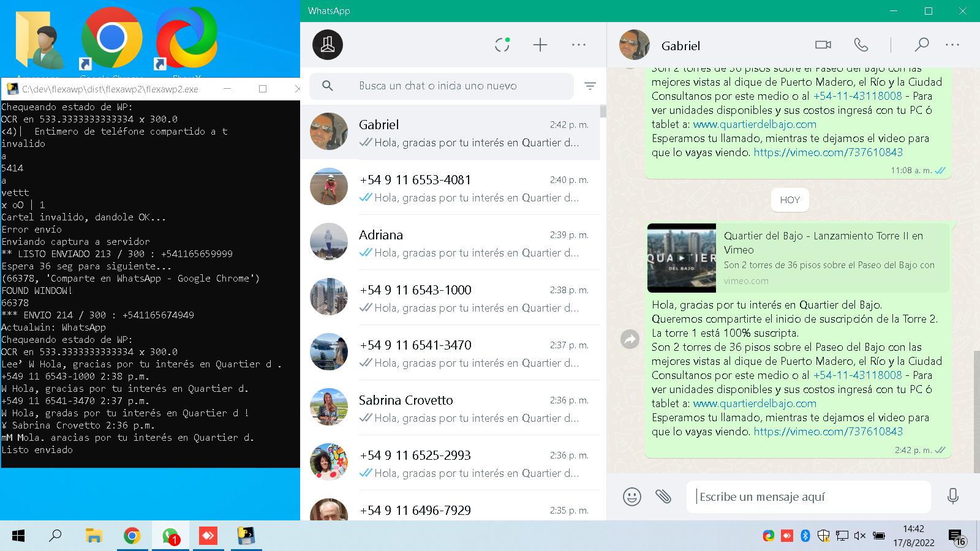Open vimeo.com/737610843 link in 2:42 message
Viewport: 980px width, 551px height.
(x=828, y=431)
